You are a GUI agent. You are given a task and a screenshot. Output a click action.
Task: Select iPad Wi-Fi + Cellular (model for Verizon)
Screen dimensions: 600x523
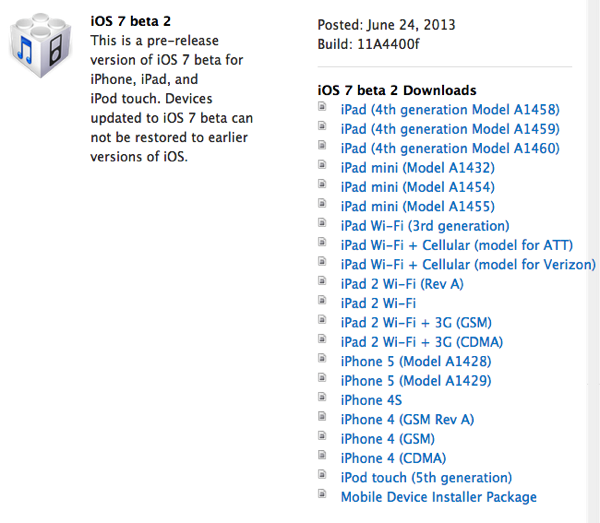(468, 265)
